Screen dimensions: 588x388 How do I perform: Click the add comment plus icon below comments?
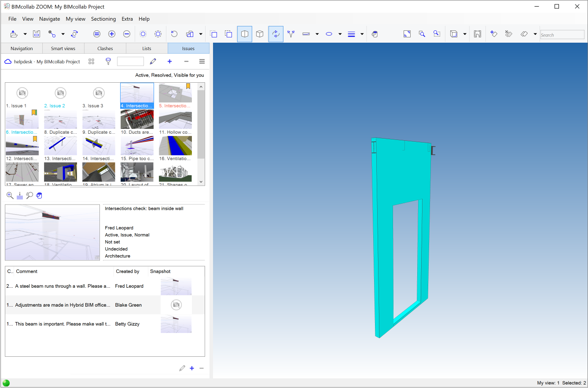(x=192, y=368)
